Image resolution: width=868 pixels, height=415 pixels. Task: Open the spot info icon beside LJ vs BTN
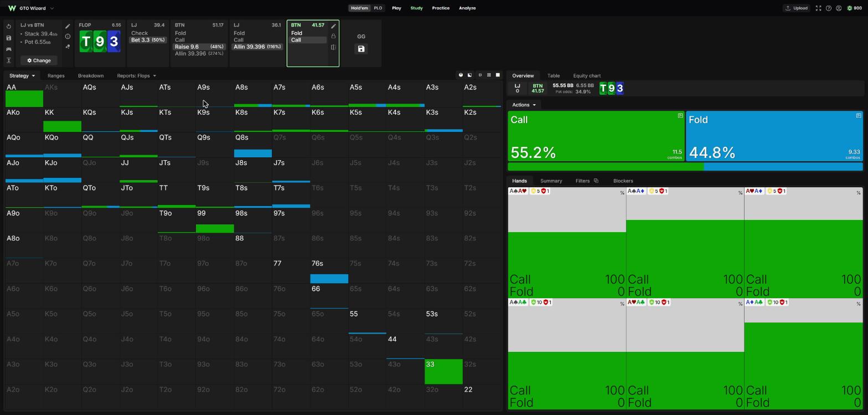tap(68, 37)
